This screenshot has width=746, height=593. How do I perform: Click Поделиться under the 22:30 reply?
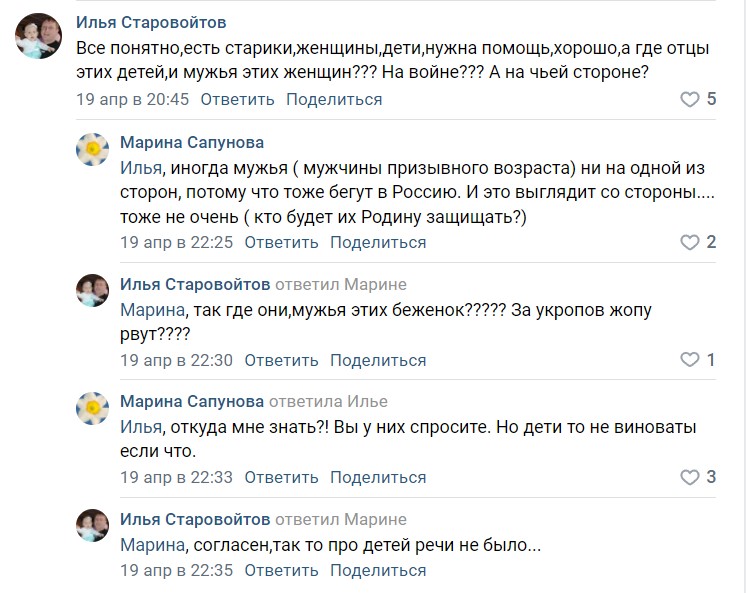[x=378, y=360]
